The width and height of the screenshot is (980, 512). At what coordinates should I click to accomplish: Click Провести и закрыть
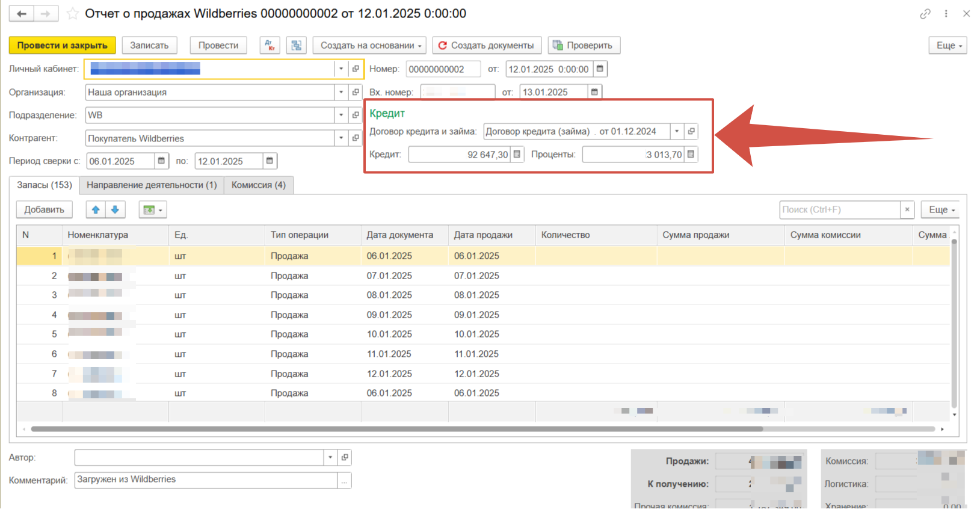[62, 45]
